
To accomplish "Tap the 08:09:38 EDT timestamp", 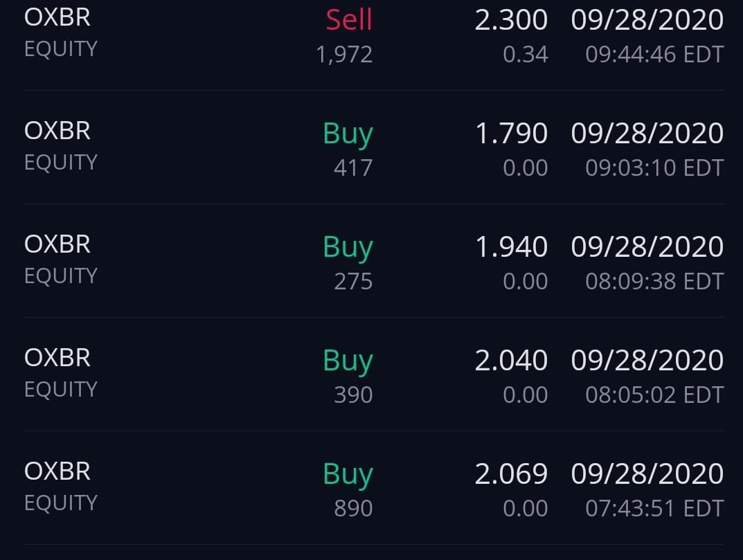I will (654, 281).
